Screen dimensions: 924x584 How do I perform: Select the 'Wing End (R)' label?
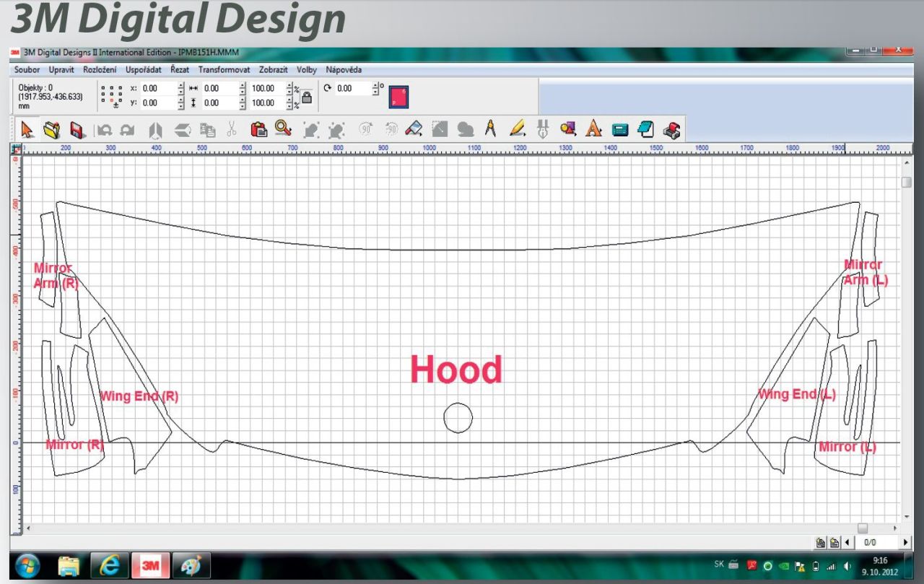(x=139, y=396)
